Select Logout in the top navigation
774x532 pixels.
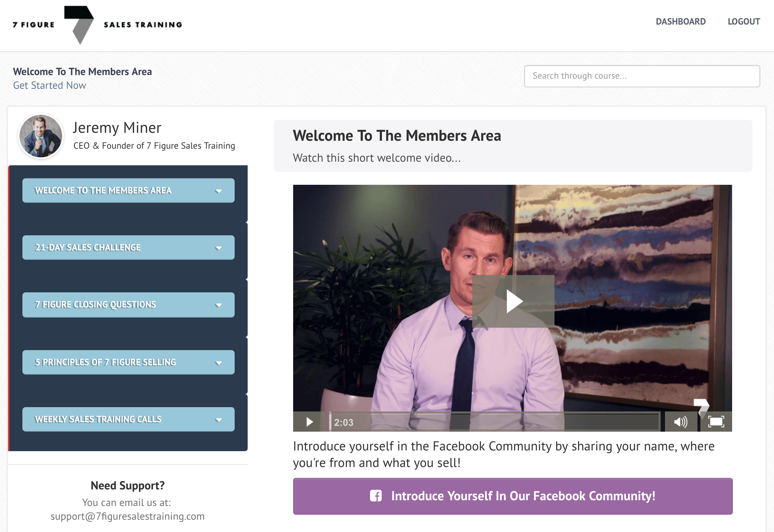pyautogui.click(x=744, y=22)
